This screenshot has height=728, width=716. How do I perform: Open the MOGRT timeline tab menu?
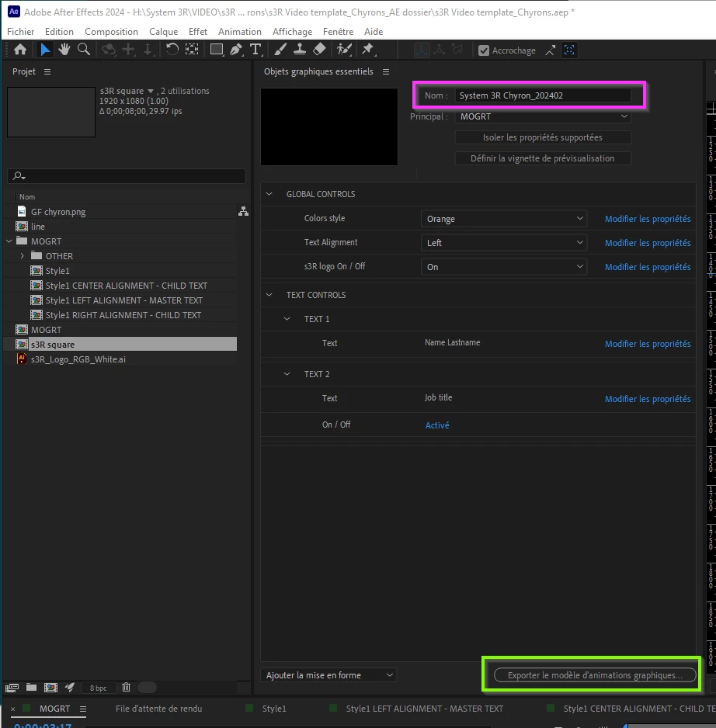point(82,709)
